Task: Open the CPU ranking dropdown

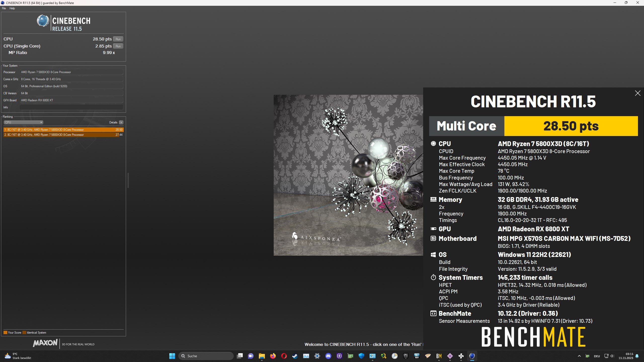Action: point(23,122)
